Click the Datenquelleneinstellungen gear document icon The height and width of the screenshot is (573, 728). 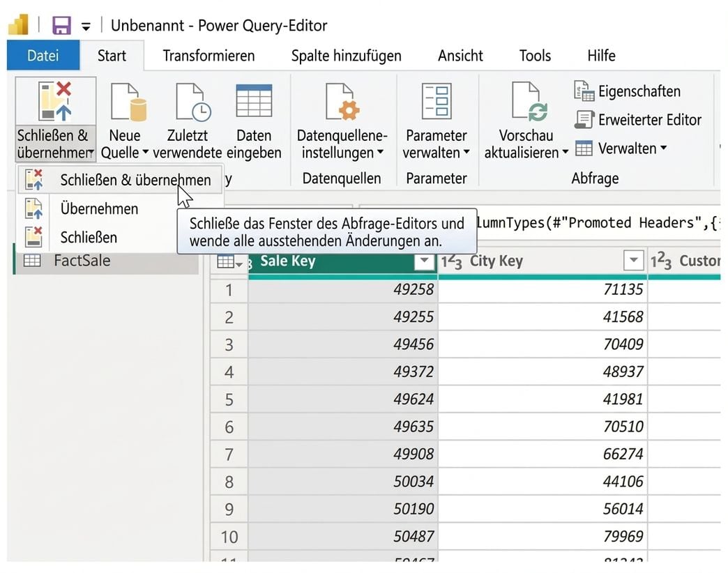pos(342,102)
